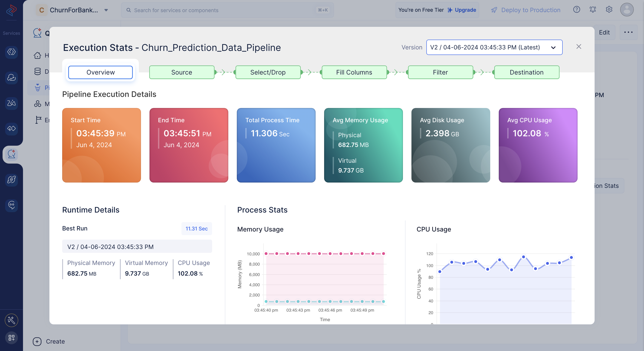The height and width of the screenshot is (351, 644).
Task: Select the user avatar profile icon
Action: tap(627, 10)
